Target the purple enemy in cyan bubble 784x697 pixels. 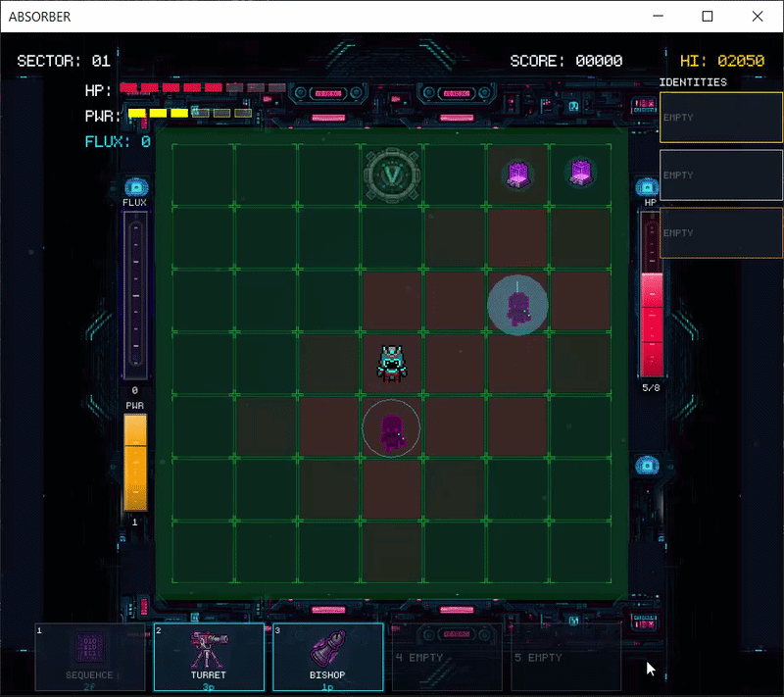(x=517, y=305)
